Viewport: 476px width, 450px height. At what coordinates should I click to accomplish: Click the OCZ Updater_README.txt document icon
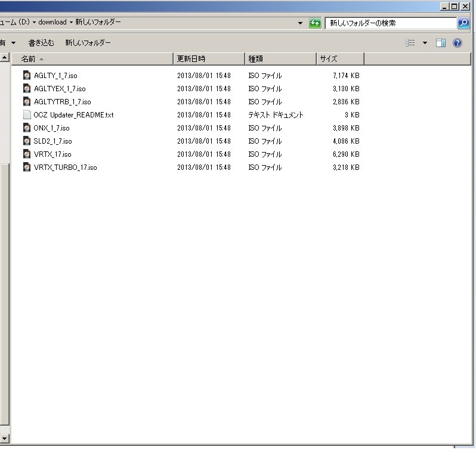27,114
